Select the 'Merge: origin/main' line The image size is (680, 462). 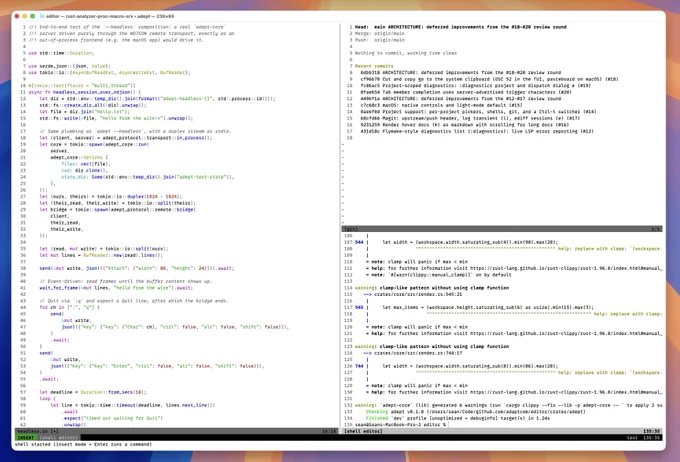pos(379,33)
